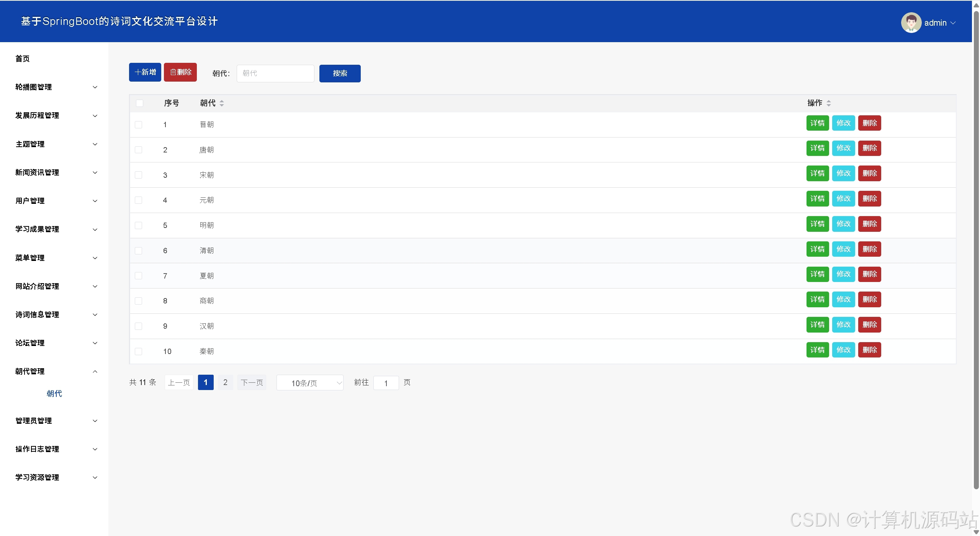Expand 学习资源管理 sidebar menu

[54, 477]
